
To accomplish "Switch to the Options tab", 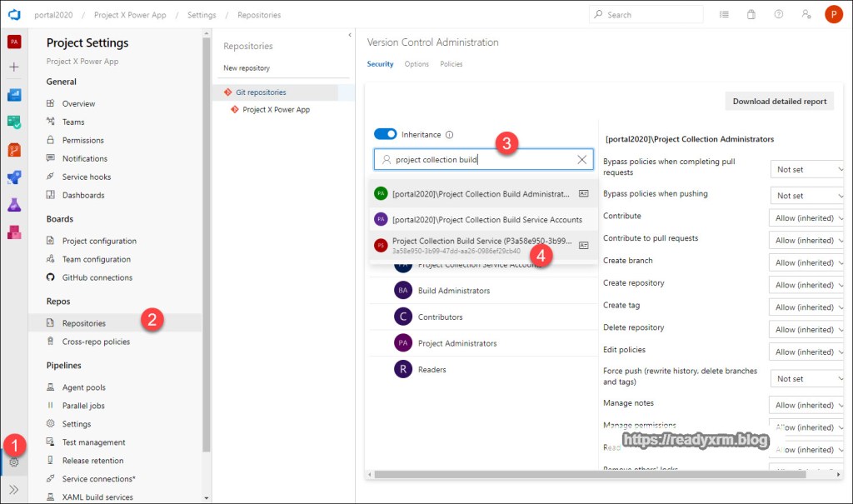I will click(417, 64).
